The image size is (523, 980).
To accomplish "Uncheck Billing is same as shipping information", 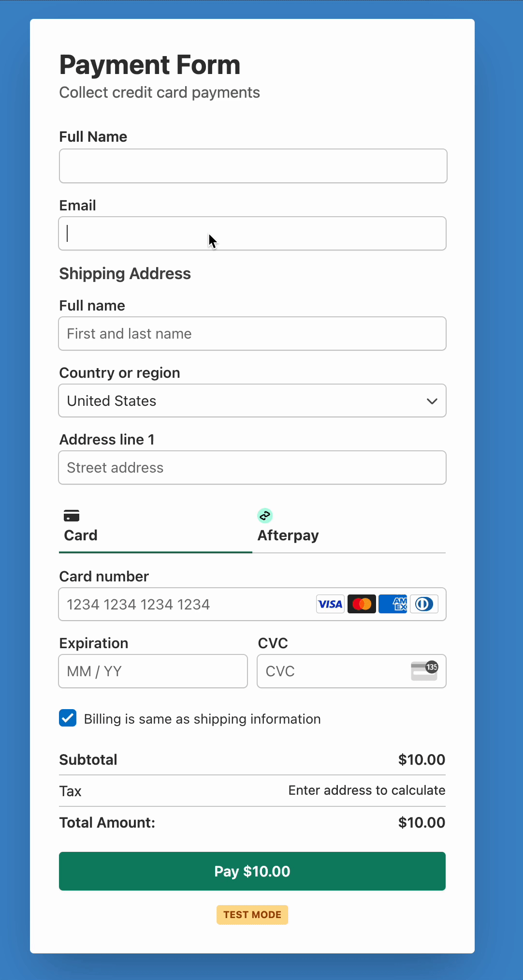I will coord(67,718).
